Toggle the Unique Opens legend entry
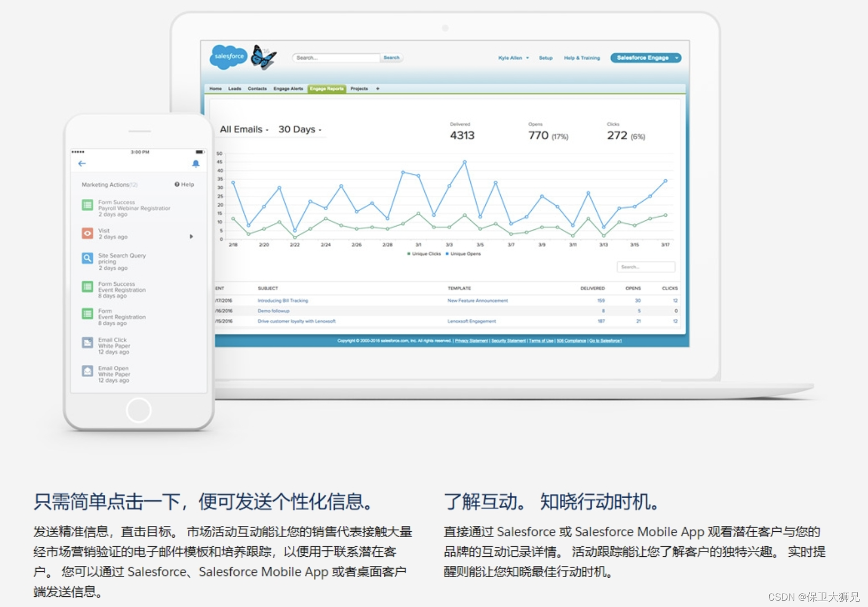This screenshot has width=868, height=607. click(463, 254)
